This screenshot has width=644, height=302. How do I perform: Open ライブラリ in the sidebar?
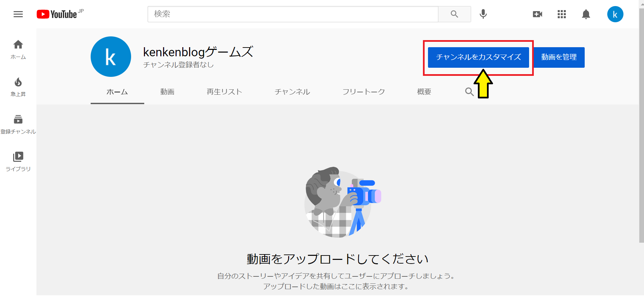point(18,162)
